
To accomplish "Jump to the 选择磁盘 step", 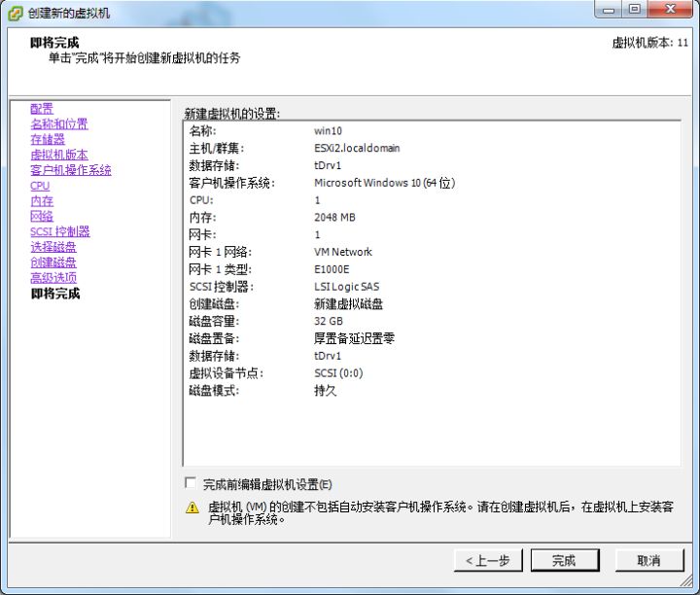I will pyautogui.click(x=53, y=247).
